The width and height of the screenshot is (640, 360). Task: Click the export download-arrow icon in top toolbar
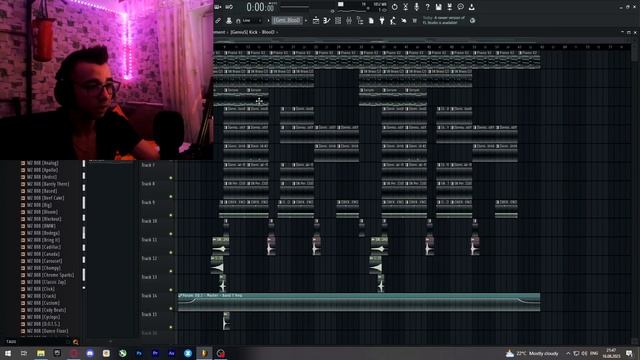pyautogui.click(x=471, y=7)
